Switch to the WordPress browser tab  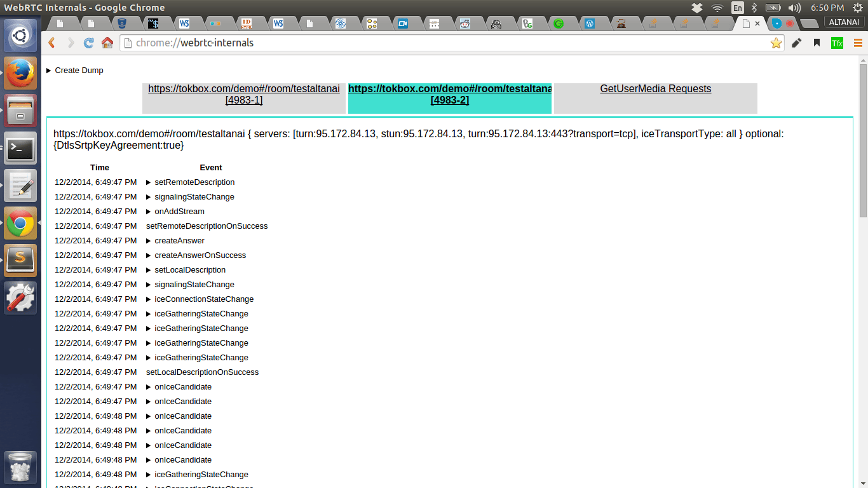point(589,24)
